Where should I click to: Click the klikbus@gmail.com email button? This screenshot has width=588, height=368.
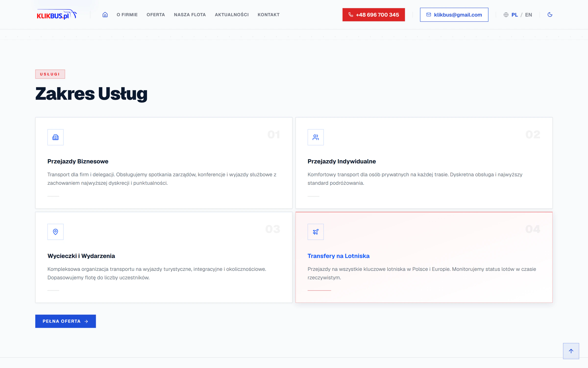[454, 15]
